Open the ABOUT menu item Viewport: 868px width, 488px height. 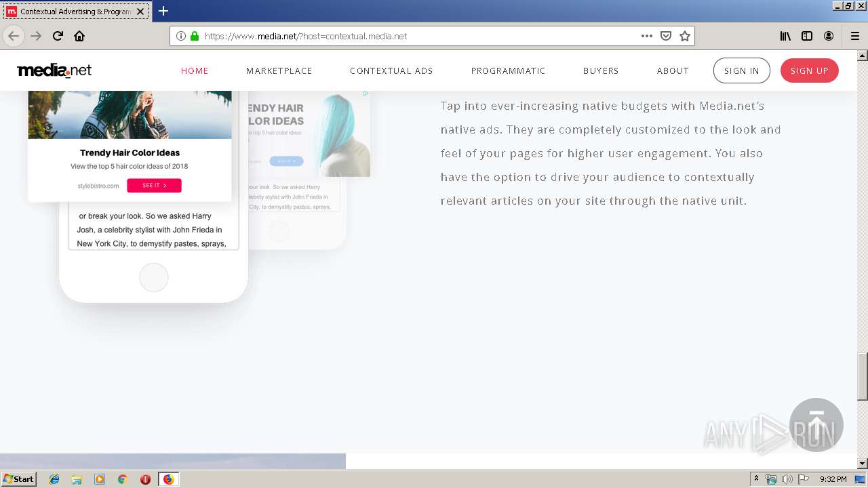click(x=673, y=70)
